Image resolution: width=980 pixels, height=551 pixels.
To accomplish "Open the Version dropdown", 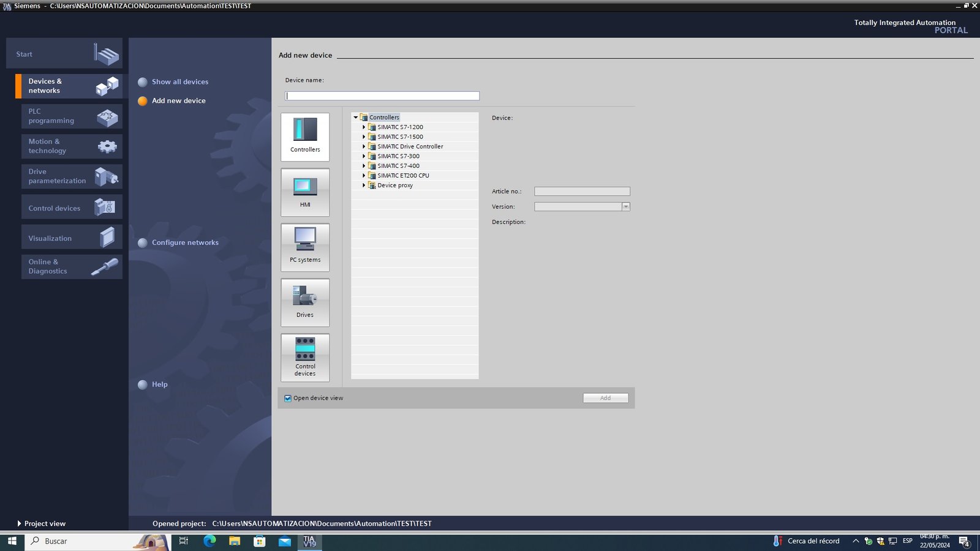I will coord(626,207).
